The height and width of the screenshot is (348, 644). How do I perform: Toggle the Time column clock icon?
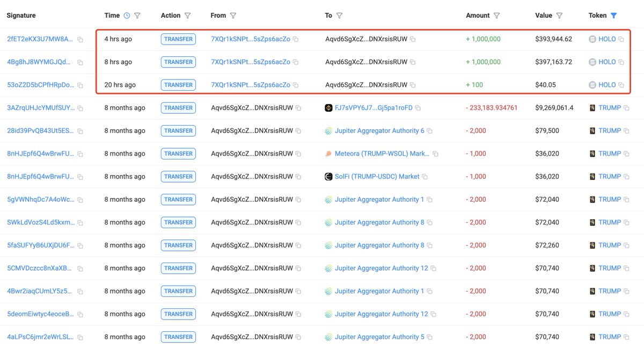click(x=127, y=16)
